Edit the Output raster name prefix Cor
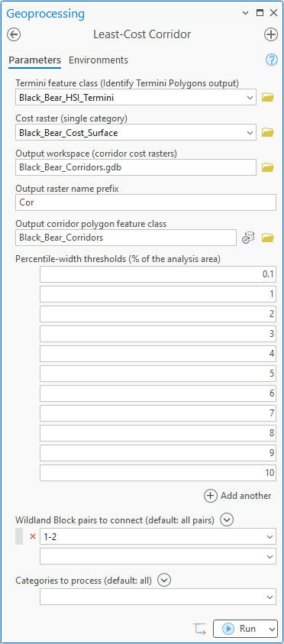 coord(146,202)
